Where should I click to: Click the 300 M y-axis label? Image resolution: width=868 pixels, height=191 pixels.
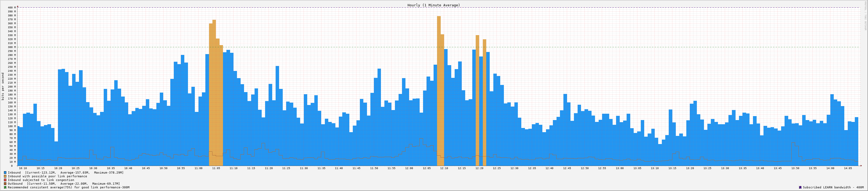click(x=12, y=47)
